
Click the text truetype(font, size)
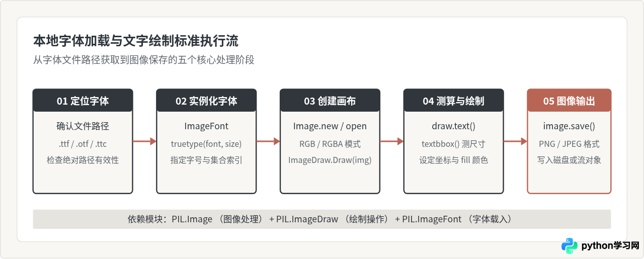(206, 144)
